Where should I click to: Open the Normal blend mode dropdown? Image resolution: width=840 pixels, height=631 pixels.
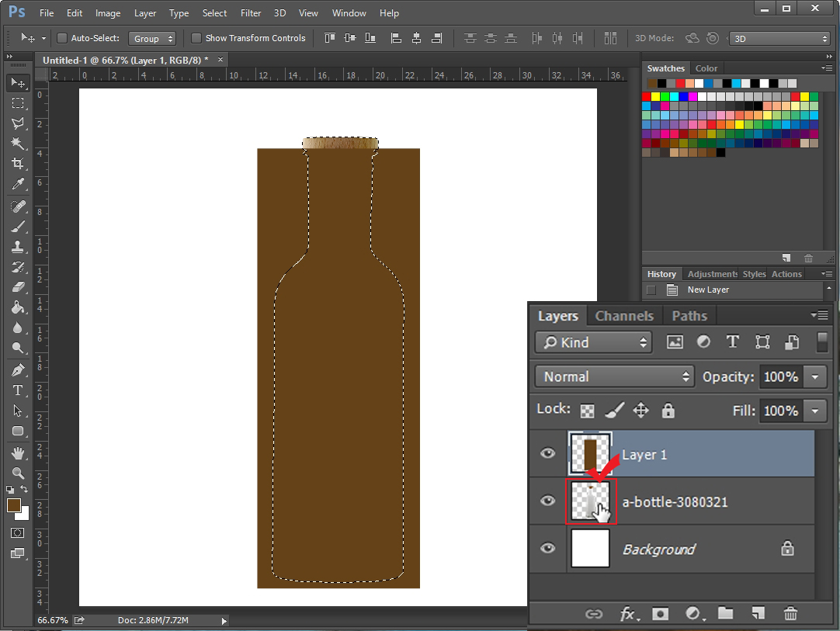click(x=614, y=376)
